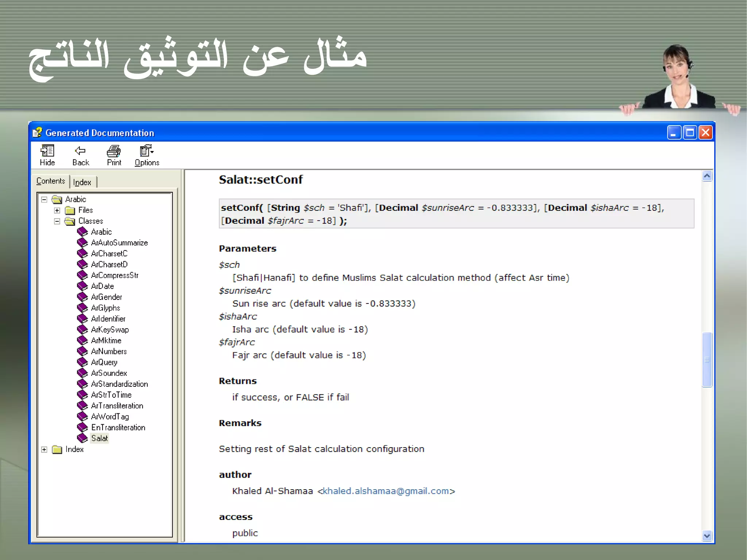The width and height of the screenshot is (747, 560).
Task: Close the Generated Documentation window
Action: coord(705,132)
